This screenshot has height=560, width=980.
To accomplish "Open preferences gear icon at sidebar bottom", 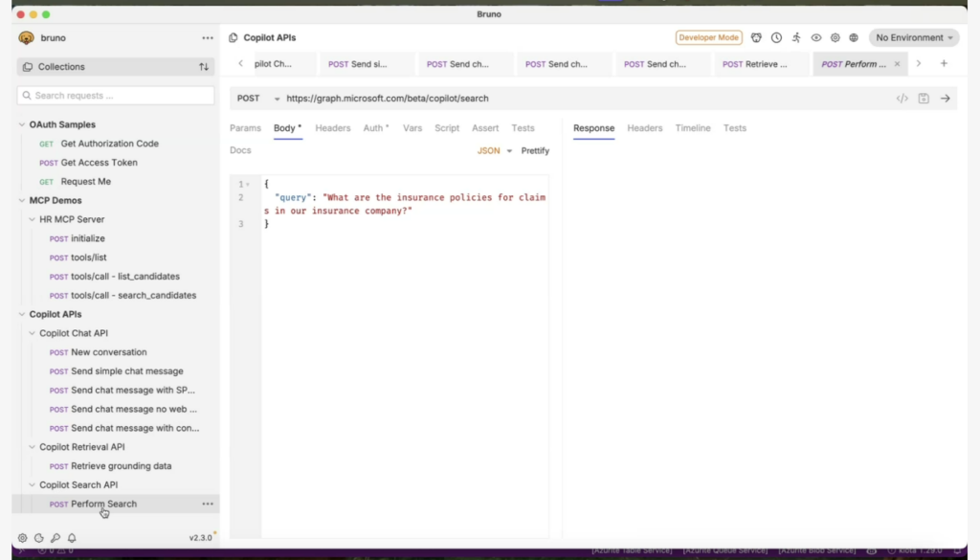I will 23,538.
